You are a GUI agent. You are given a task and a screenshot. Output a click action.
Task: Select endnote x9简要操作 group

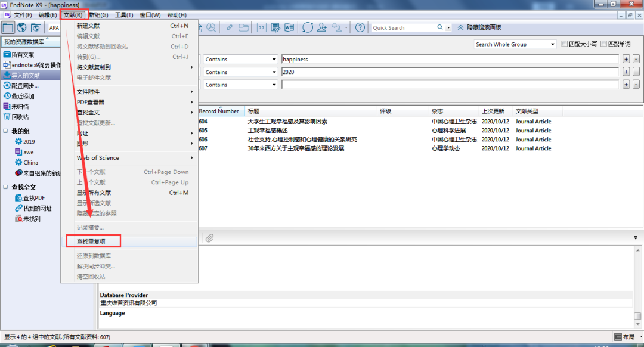coord(31,65)
